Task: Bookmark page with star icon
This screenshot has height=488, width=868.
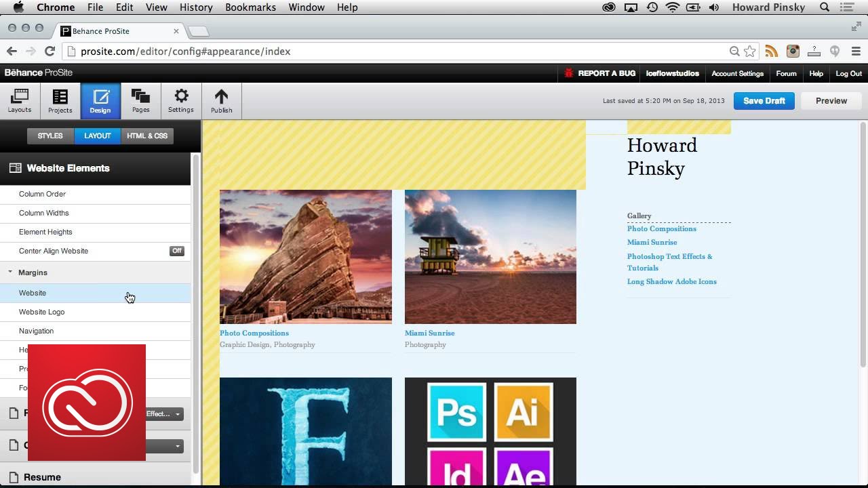Action: (749, 51)
